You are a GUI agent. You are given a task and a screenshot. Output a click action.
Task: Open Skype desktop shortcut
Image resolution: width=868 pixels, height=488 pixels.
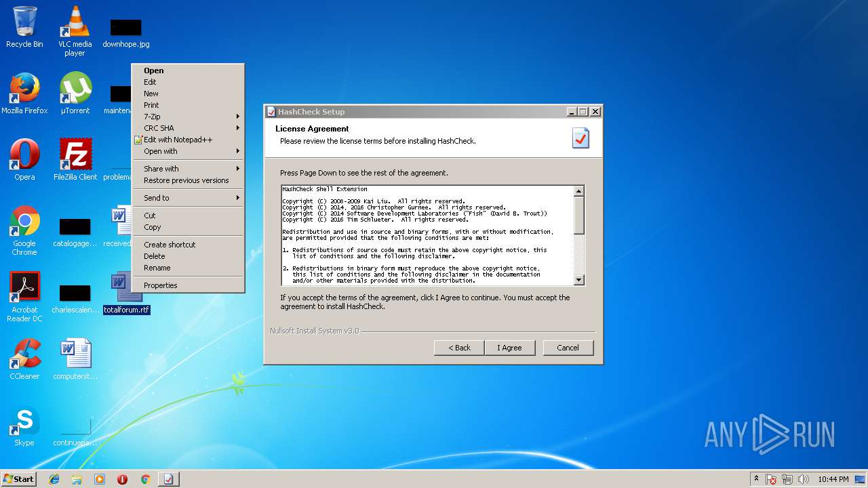coord(24,426)
